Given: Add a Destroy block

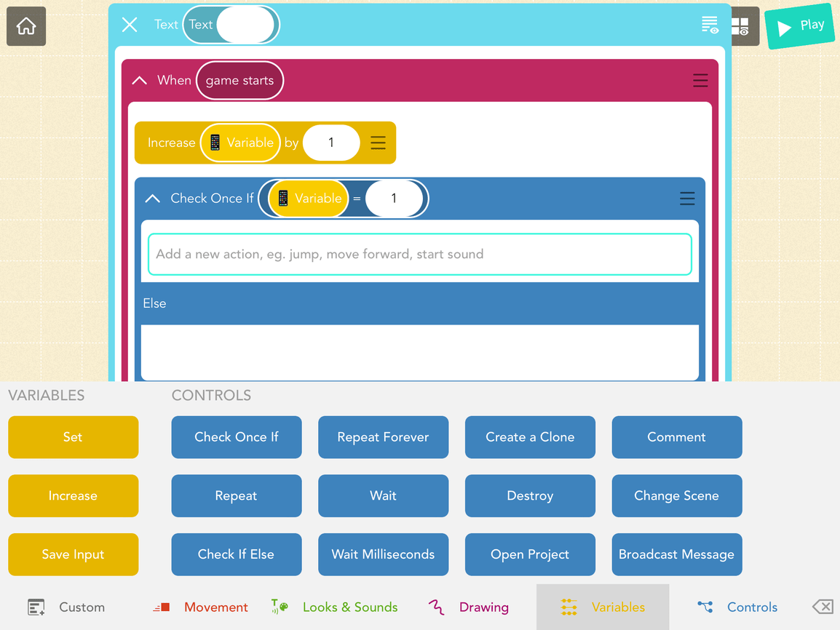Looking at the screenshot, I should (x=530, y=495).
